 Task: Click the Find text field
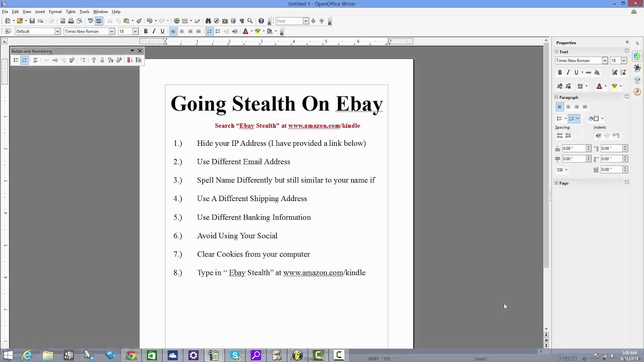click(x=289, y=21)
